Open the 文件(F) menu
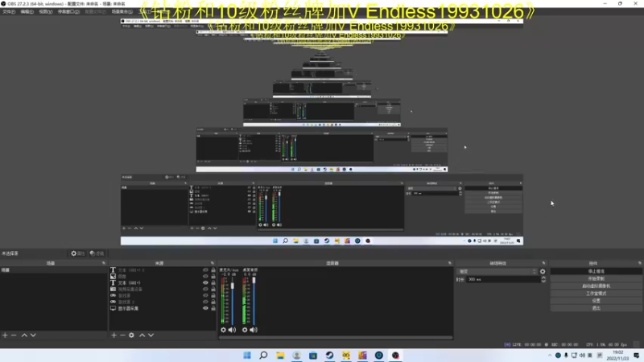Viewport: 644px width, 362px height. tap(9, 12)
